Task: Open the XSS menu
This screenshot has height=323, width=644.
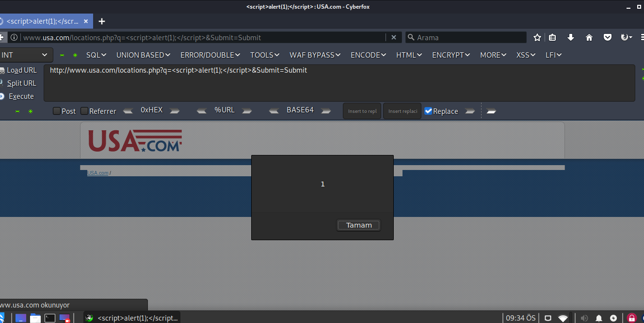Action: pyautogui.click(x=526, y=55)
